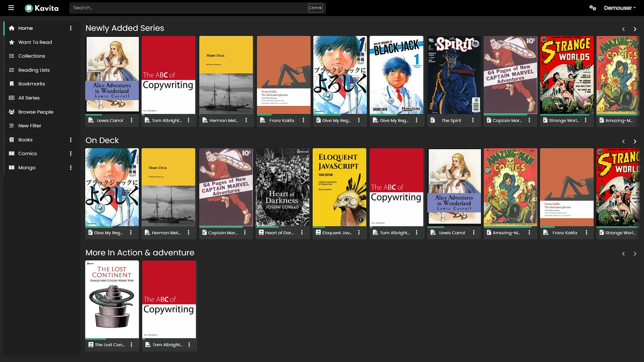Click file icon on The Spirit card
The image size is (644, 362).
pos(433,120)
